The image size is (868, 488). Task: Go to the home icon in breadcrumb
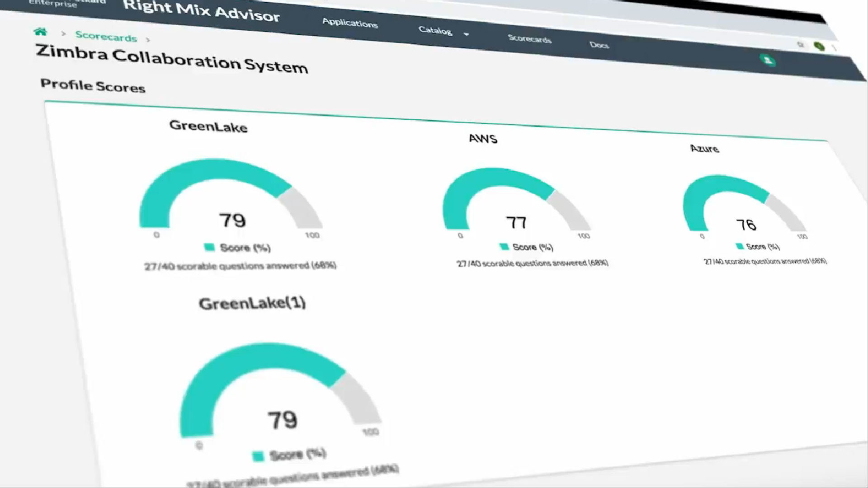tap(40, 32)
